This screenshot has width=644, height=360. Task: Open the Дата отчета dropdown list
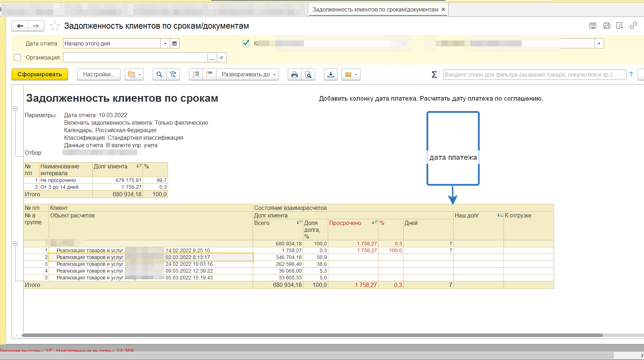point(165,43)
